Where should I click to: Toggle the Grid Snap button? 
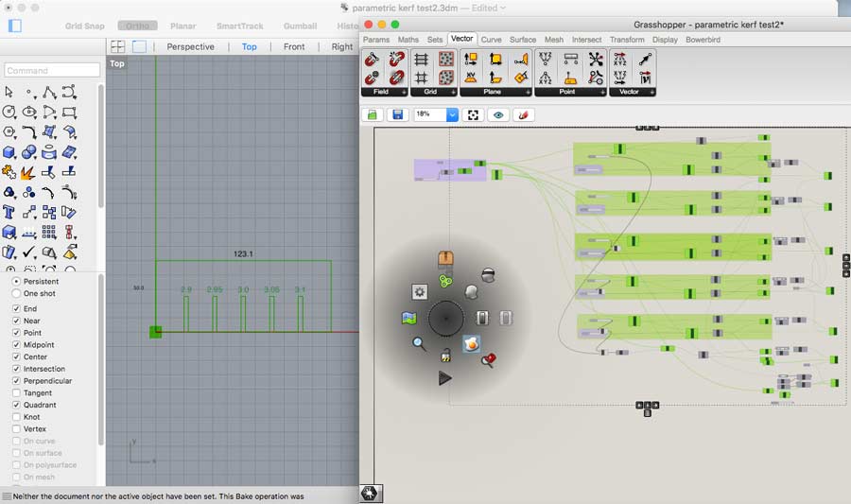click(85, 26)
